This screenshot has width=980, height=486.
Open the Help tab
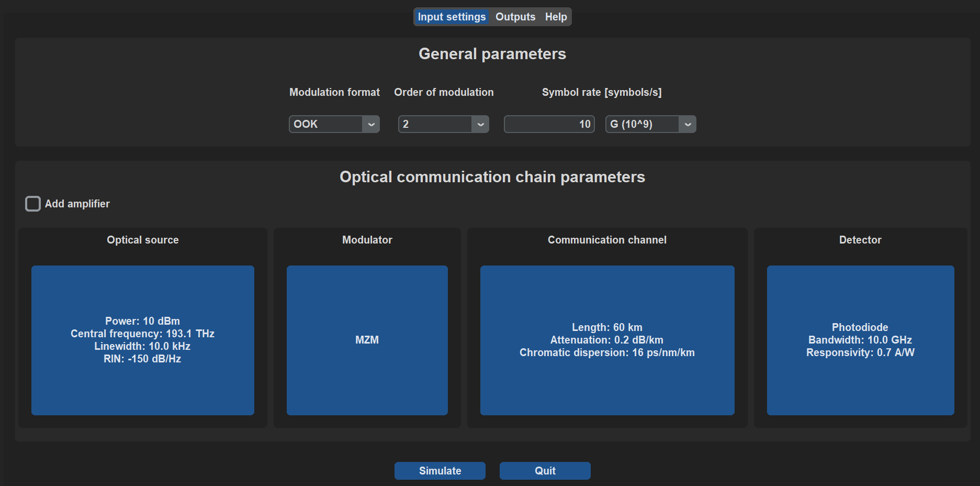pos(556,17)
